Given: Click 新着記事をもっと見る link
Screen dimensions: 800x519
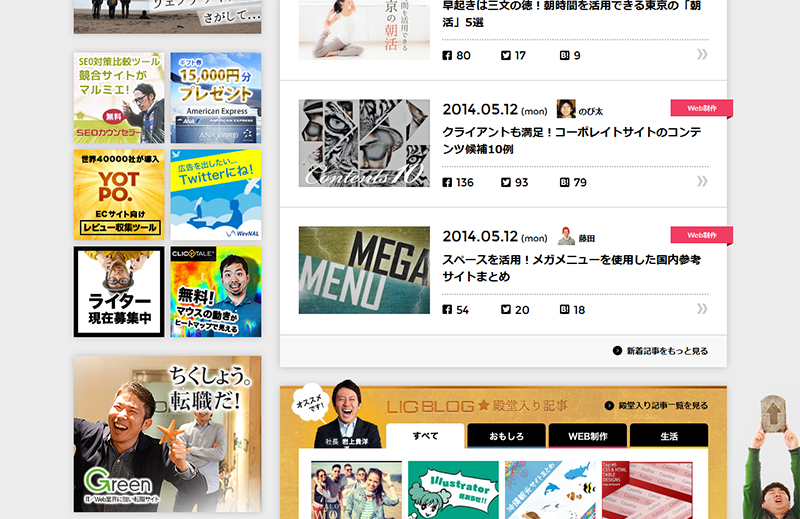Looking at the screenshot, I should click(x=660, y=351).
